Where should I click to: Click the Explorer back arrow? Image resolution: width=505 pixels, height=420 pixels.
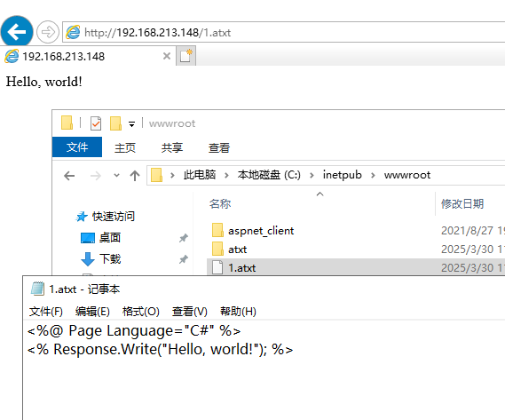[x=69, y=176]
